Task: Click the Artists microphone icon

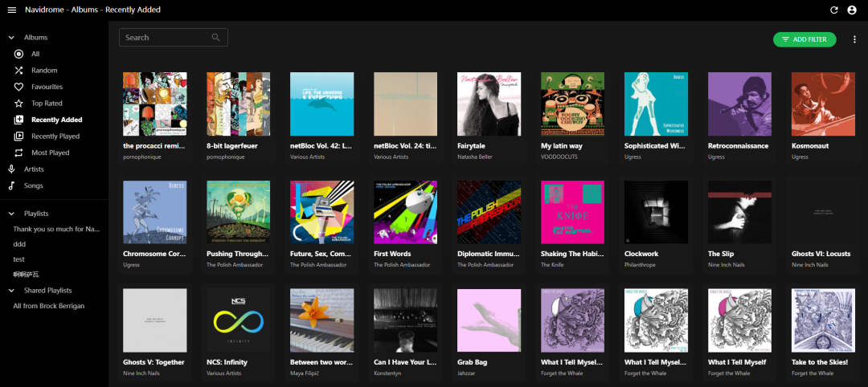Action: point(11,169)
